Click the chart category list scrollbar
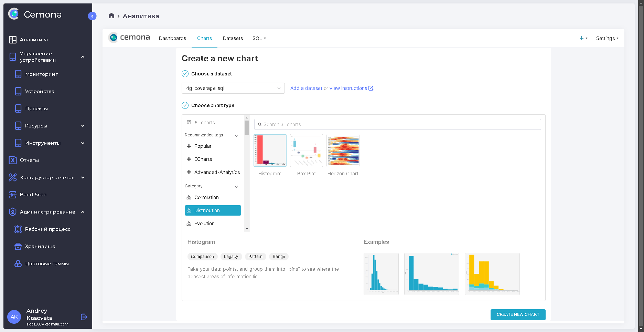 coord(247,128)
